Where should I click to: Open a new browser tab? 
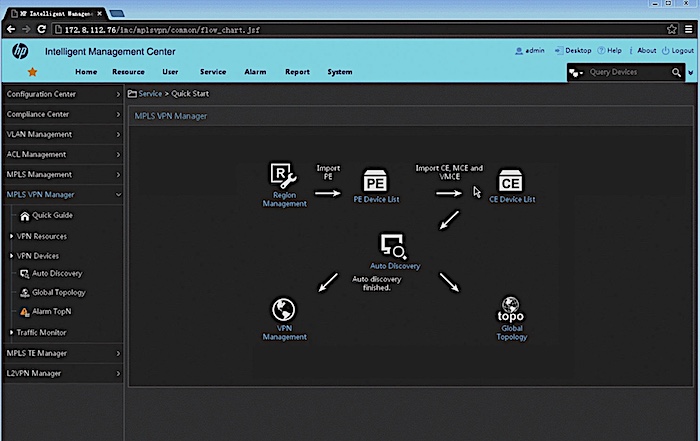117,14
